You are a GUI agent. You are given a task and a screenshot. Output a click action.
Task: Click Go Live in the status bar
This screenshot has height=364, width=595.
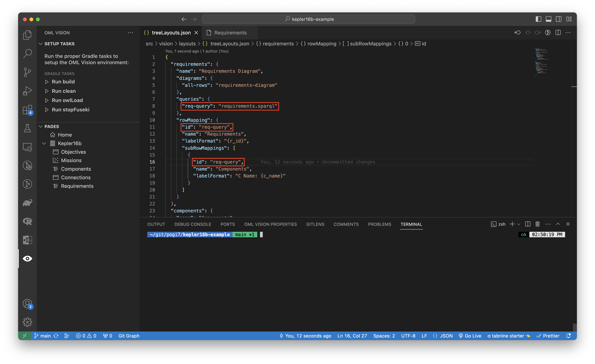click(470, 336)
